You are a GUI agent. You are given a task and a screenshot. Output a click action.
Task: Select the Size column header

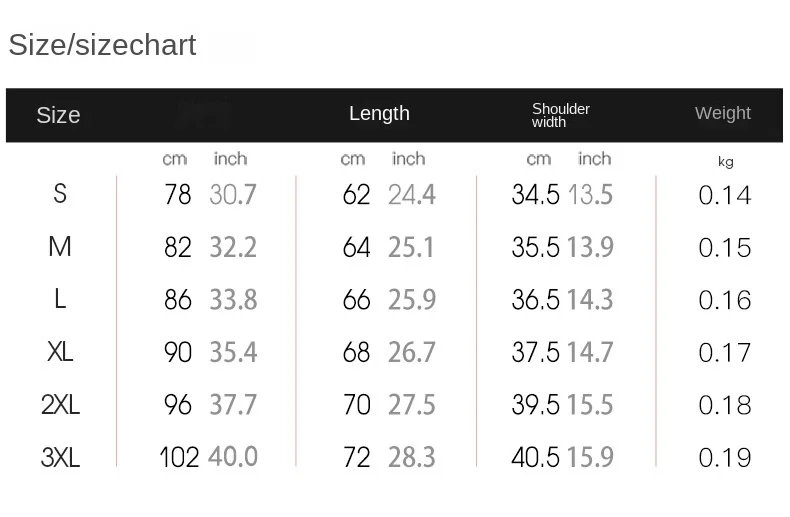click(58, 115)
